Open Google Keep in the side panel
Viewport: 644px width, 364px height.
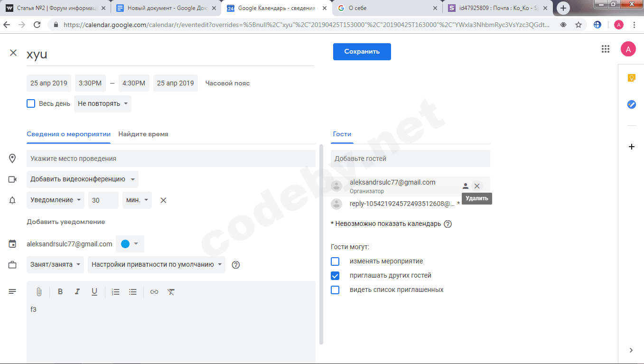click(x=631, y=78)
